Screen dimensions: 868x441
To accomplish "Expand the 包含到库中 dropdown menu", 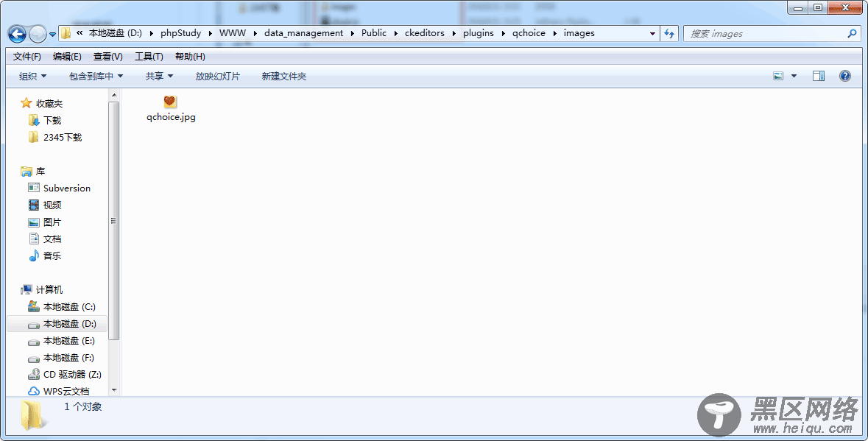I will [96, 77].
